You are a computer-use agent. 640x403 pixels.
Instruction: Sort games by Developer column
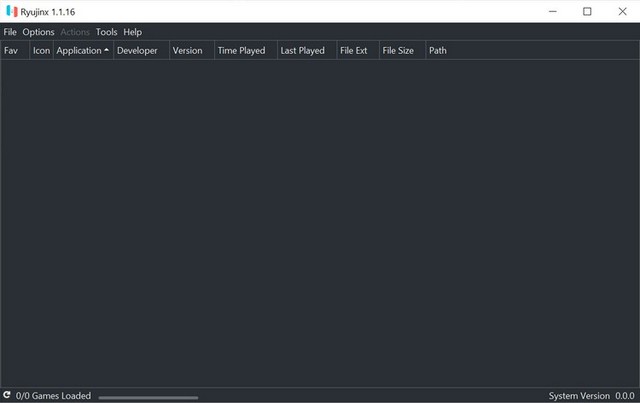click(138, 51)
